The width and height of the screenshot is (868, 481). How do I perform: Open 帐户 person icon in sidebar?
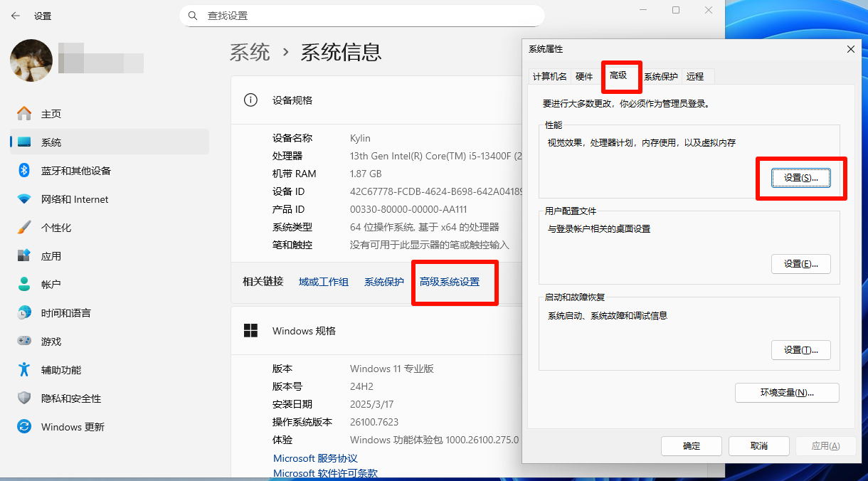pyautogui.click(x=24, y=284)
